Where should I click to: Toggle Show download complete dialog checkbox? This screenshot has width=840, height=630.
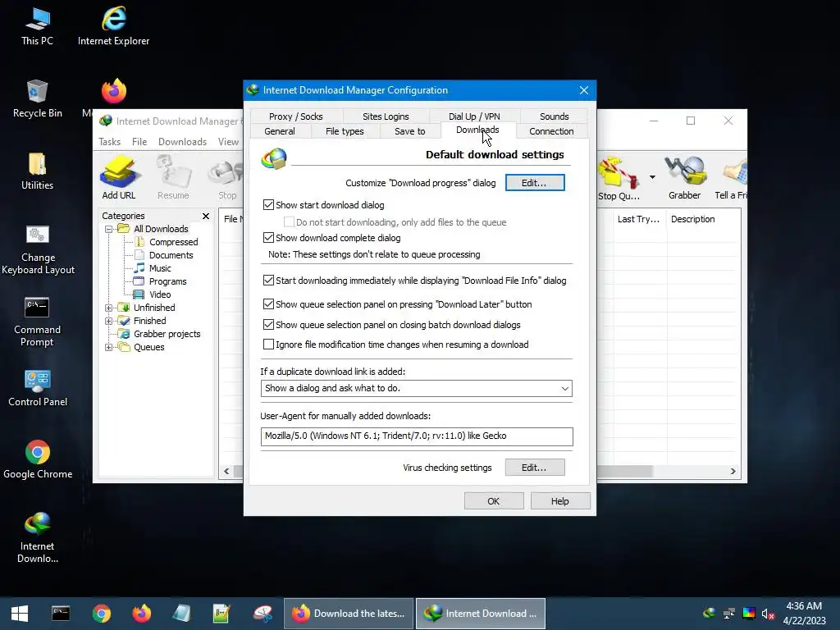coord(268,237)
